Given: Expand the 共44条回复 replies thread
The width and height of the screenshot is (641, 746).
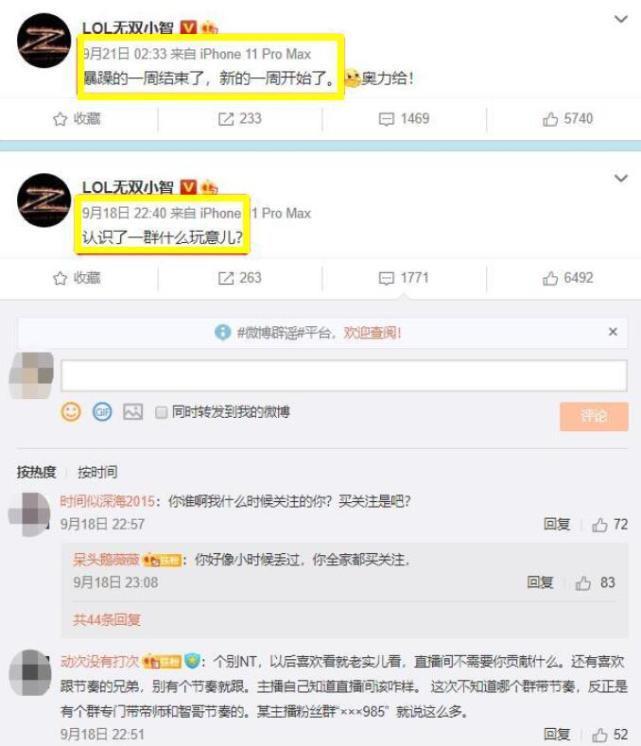Looking at the screenshot, I should tap(107, 619).
